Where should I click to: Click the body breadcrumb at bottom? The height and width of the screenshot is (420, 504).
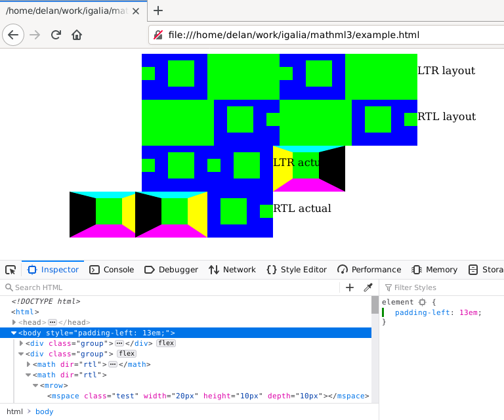pyautogui.click(x=45, y=411)
